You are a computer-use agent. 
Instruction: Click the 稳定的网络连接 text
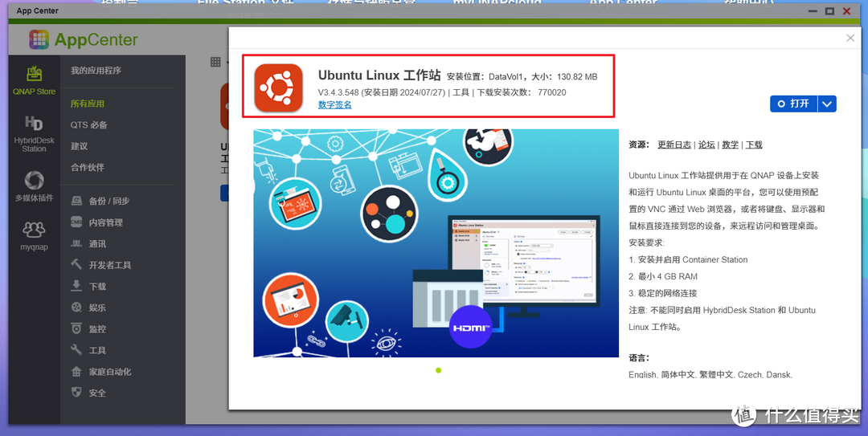click(x=662, y=293)
